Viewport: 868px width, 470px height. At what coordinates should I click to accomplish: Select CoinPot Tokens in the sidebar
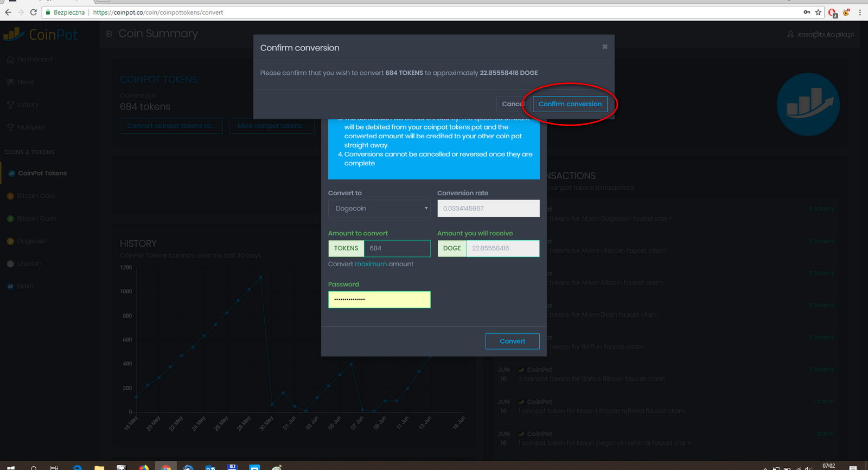pos(42,173)
